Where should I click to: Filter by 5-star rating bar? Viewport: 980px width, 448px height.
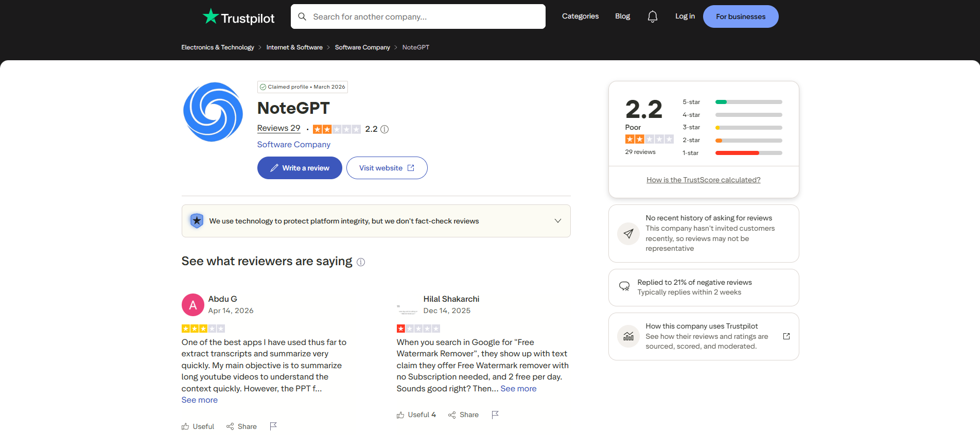pos(749,102)
